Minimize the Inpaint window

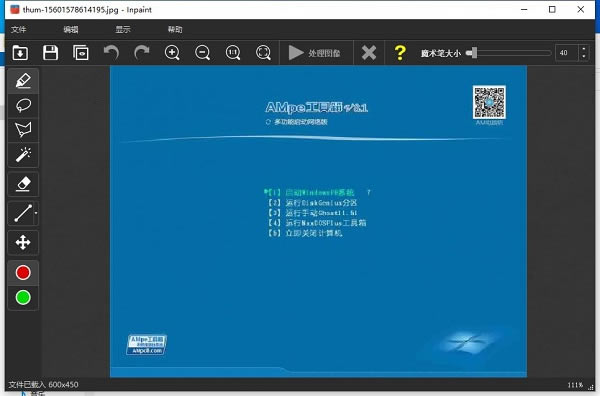[524, 10]
